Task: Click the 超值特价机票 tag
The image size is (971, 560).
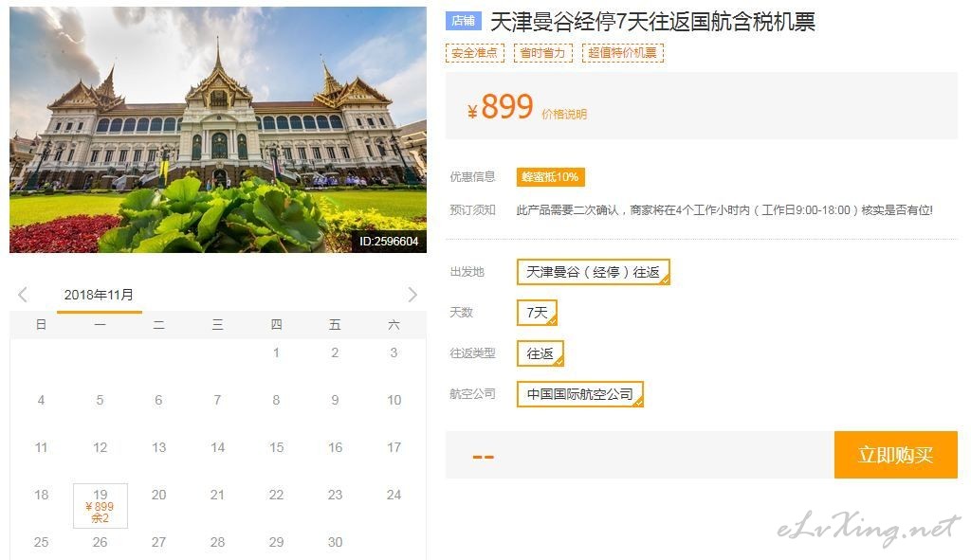Action: pos(622,53)
